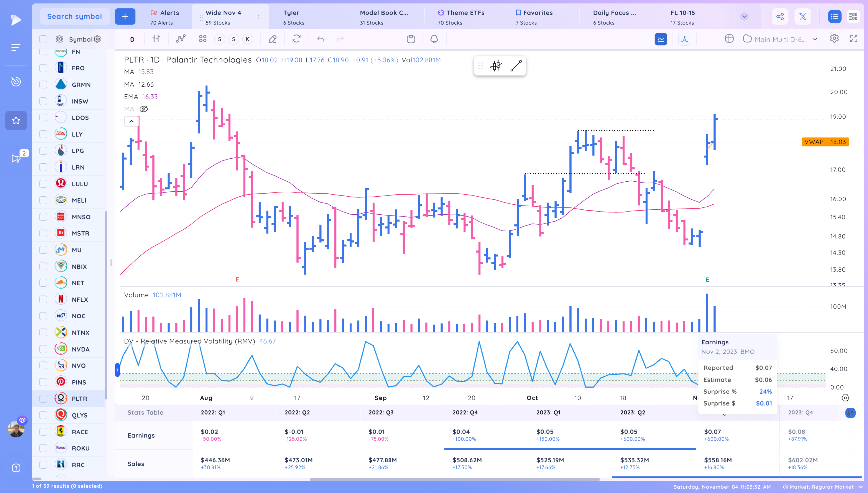Select candlestick tool in floating toolbar
Viewport: 868px width, 493px height.
[x=496, y=66]
